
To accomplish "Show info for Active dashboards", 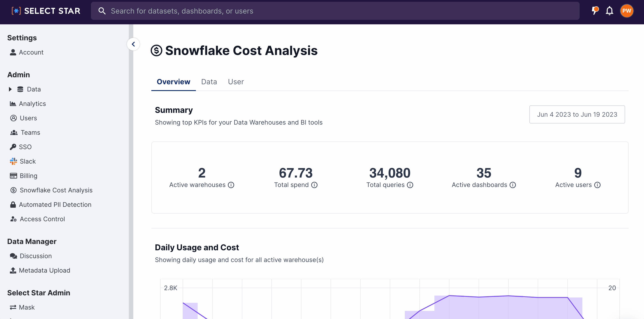I will tap(513, 185).
